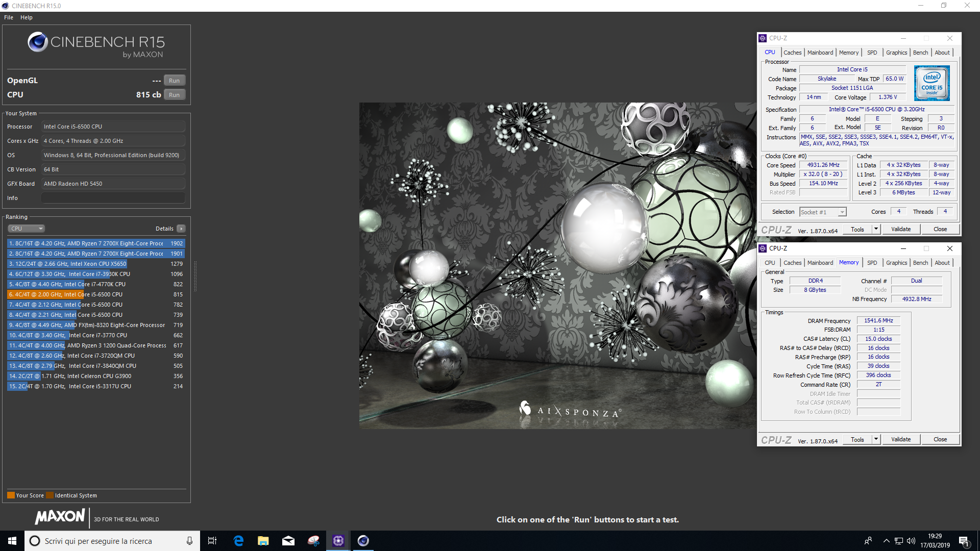Viewport: 980px width, 551px height.
Task: Click Tools button in lower CPU-Z window
Action: [857, 440]
